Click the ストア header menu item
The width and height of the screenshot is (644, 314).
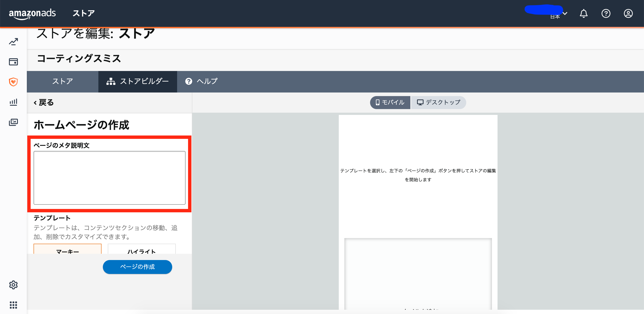83,13
